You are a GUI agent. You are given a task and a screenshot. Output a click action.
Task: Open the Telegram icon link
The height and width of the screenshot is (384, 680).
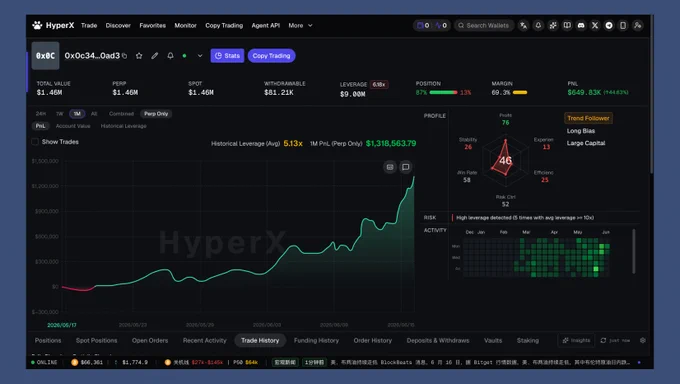609,26
